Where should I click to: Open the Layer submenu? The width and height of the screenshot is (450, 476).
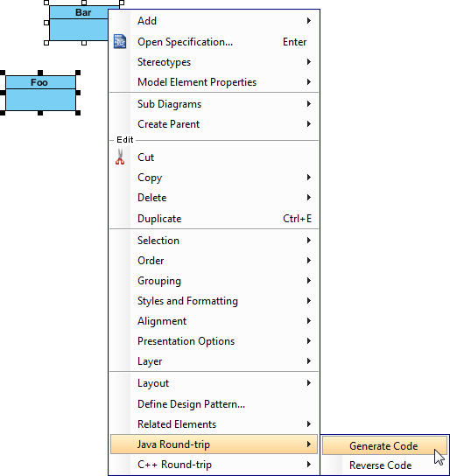pos(214,361)
